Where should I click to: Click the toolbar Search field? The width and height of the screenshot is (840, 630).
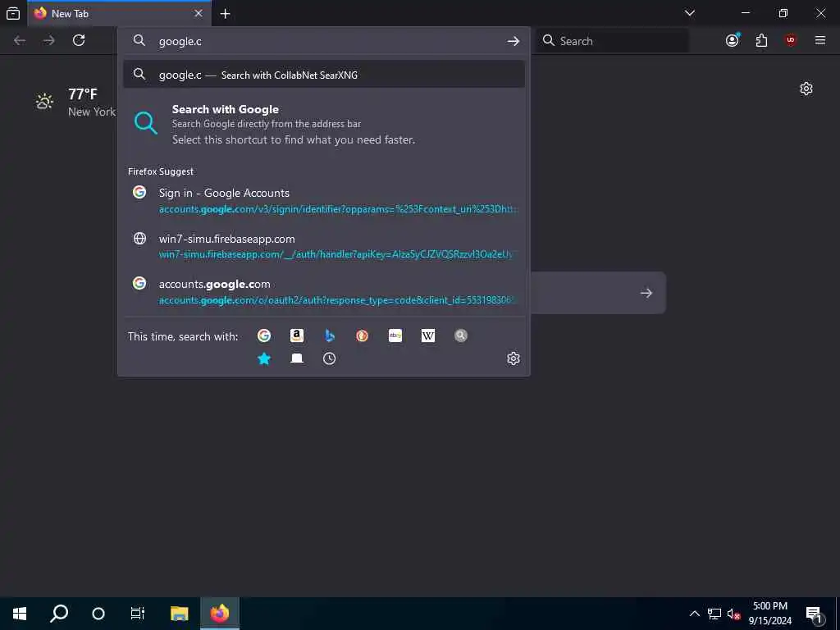[613, 41]
